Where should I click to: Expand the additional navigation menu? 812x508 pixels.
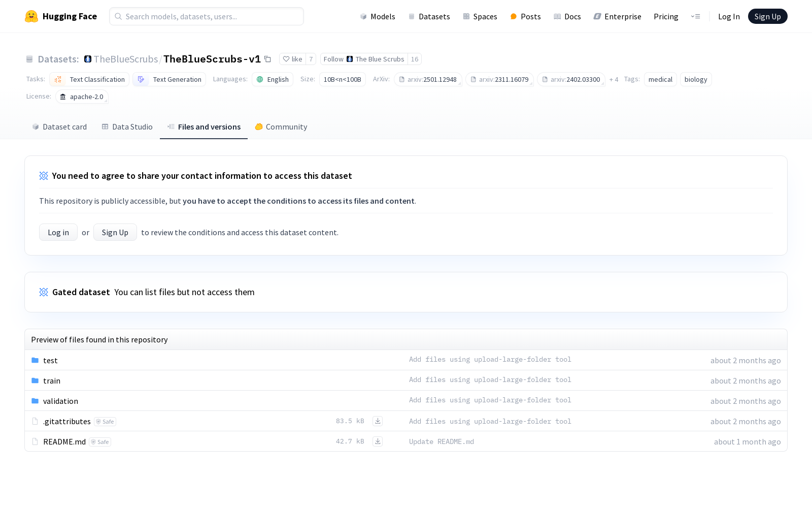point(695,16)
